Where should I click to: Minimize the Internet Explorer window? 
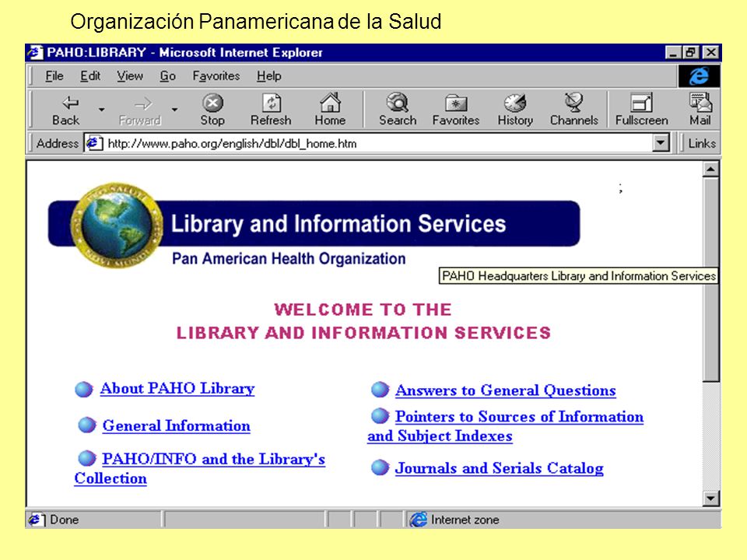(673, 52)
